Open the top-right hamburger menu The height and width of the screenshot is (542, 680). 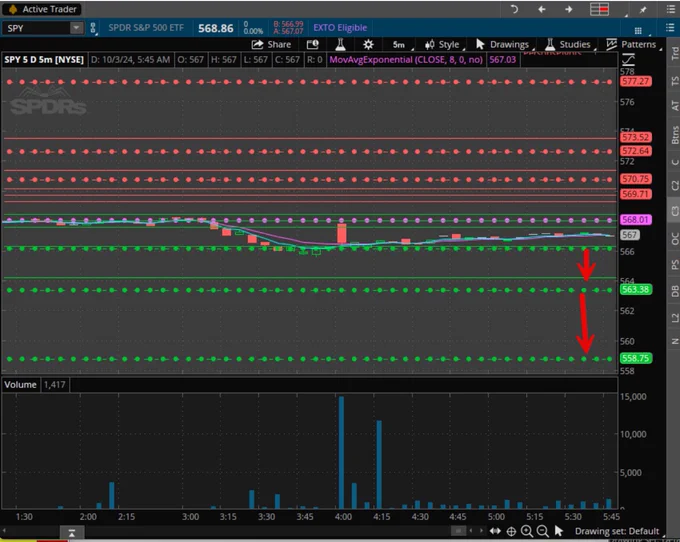point(670,9)
